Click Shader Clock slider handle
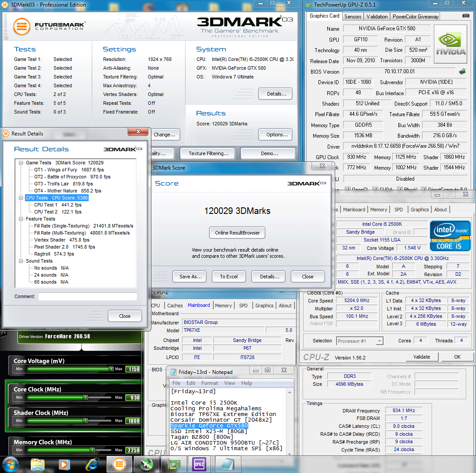This screenshot has height=473, width=476. click(86, 420)
